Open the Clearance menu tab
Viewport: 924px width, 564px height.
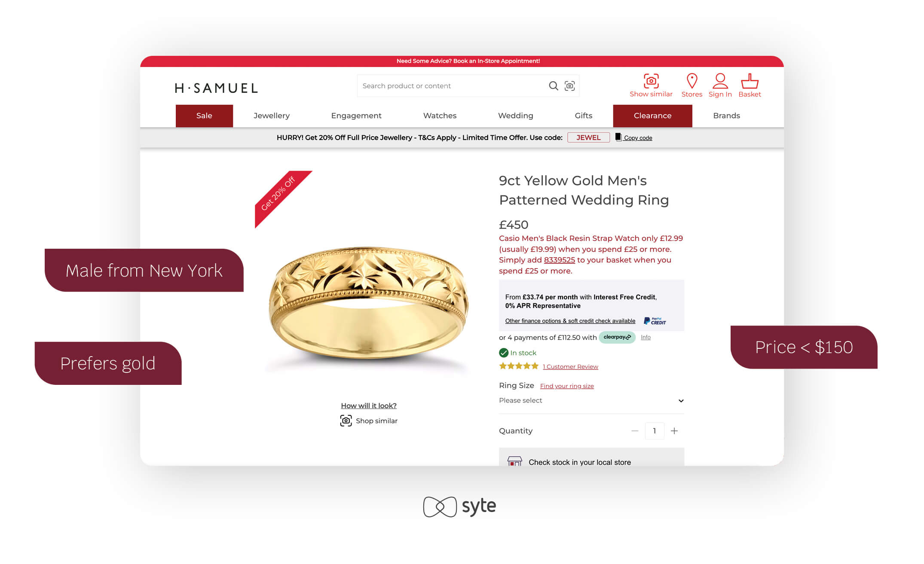(652, 116)
